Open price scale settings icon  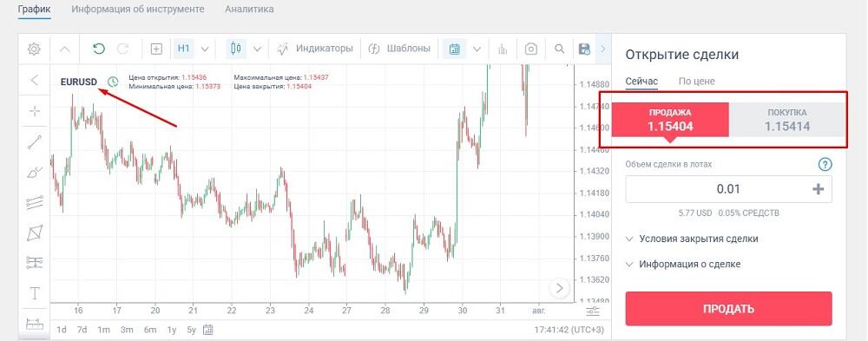(x=592, y=311)
